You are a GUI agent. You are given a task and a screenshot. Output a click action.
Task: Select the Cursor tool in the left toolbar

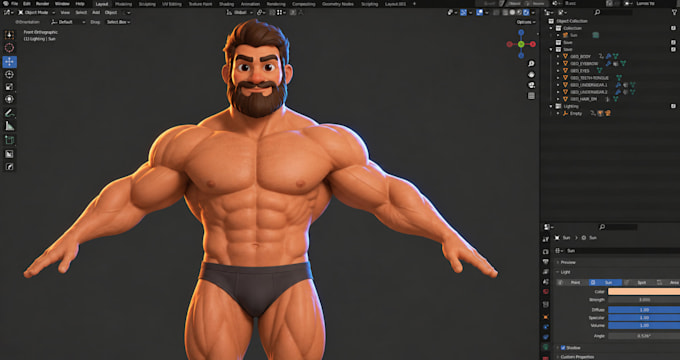coord(9,48)
